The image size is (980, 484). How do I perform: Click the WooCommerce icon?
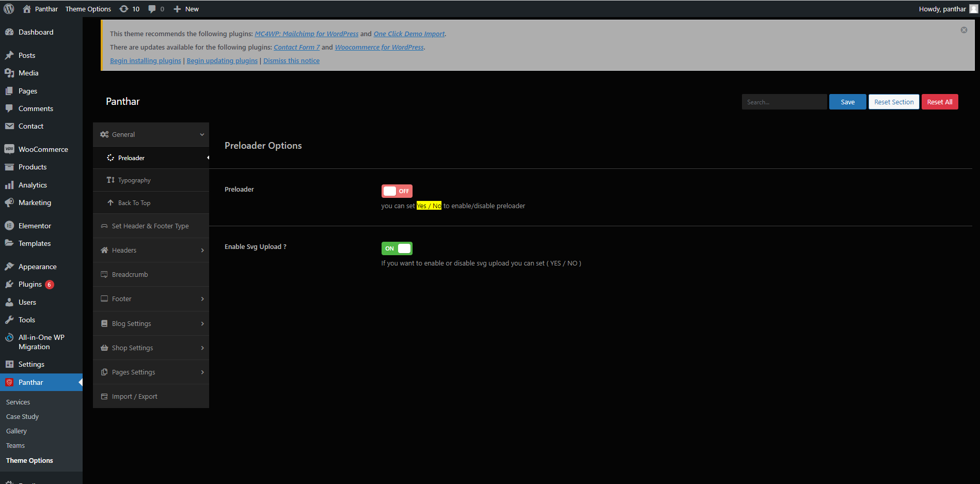tap(9, 149)
